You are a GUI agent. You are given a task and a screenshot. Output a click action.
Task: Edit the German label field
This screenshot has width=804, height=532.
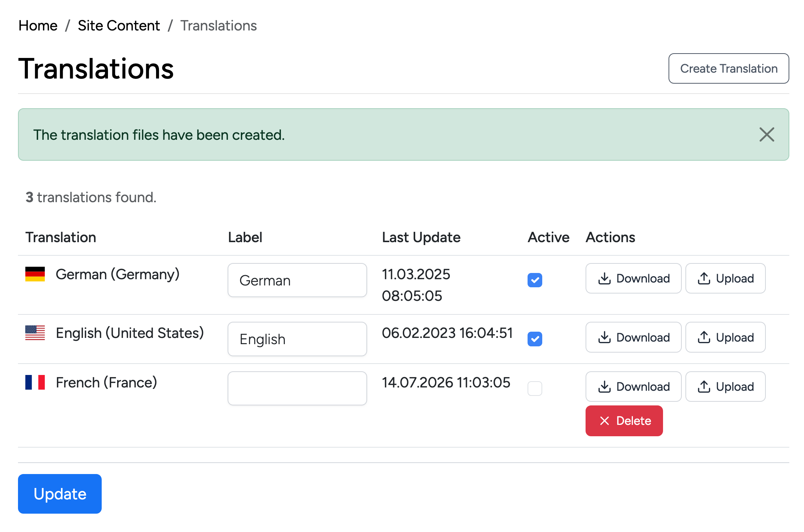pos(297,280)
